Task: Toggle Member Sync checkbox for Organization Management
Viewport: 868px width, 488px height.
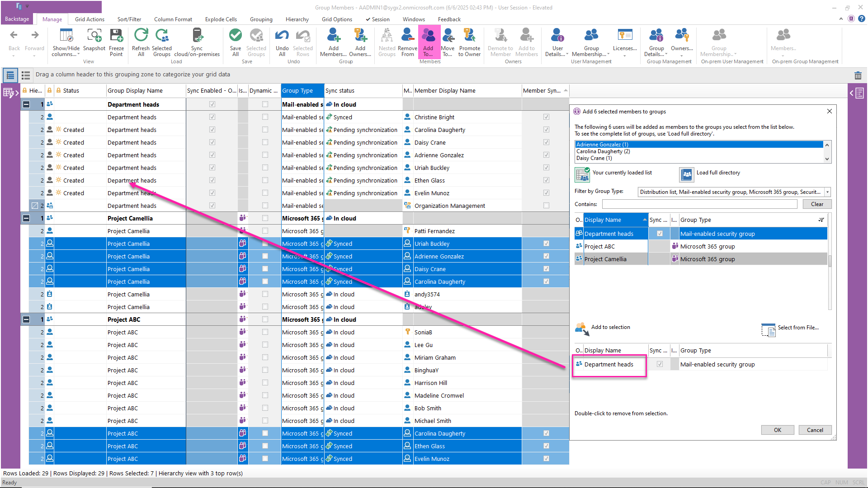Action: [x=546, y=206]
